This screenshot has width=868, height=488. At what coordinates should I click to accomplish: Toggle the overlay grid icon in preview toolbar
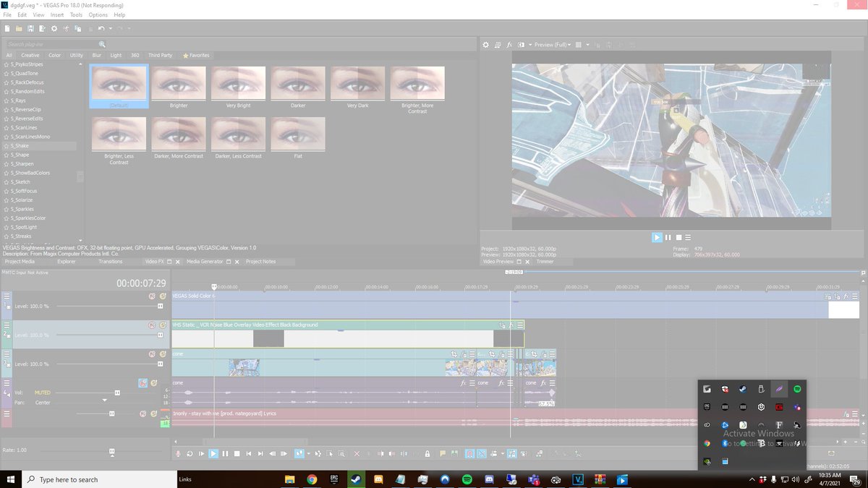(x=578, y=45)
